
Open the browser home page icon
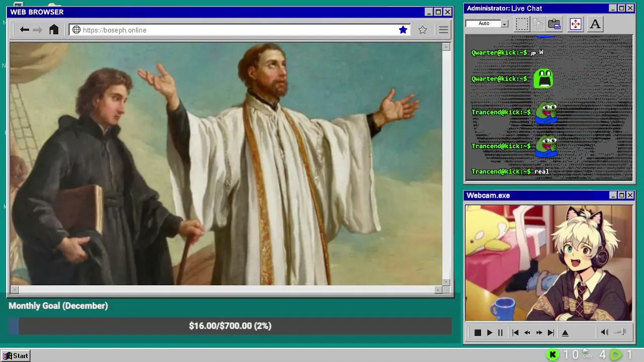coord(54,30)
